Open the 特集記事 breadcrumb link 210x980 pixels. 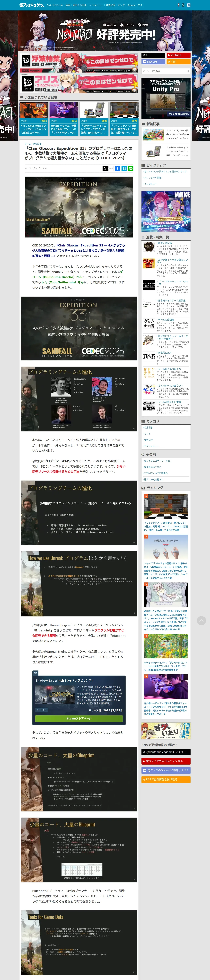pos(37,144)
